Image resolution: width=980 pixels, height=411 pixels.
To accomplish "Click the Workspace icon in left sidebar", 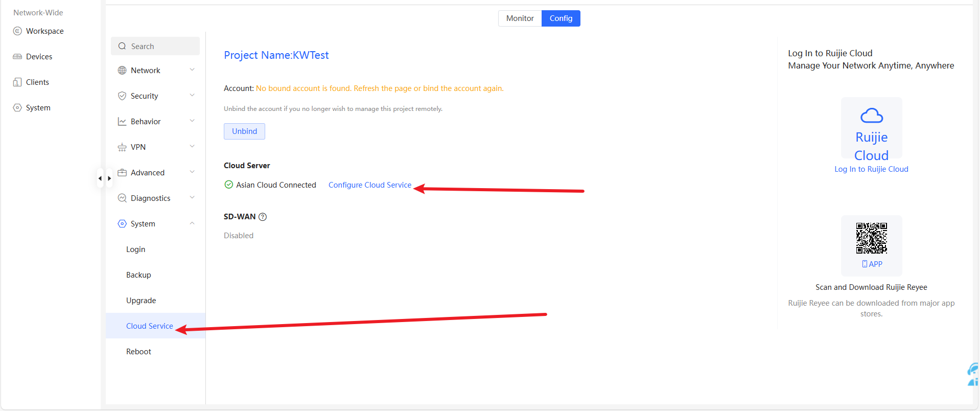I will tap(17, 31).
